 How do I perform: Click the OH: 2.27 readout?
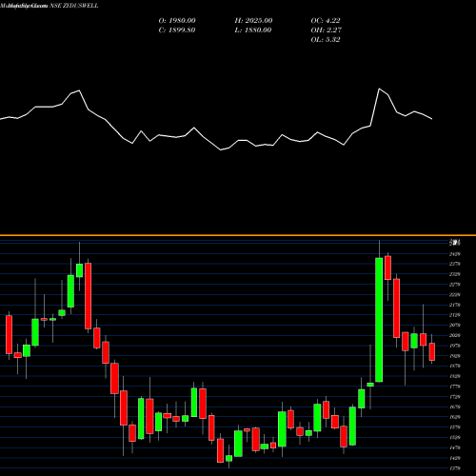[327, 30]
